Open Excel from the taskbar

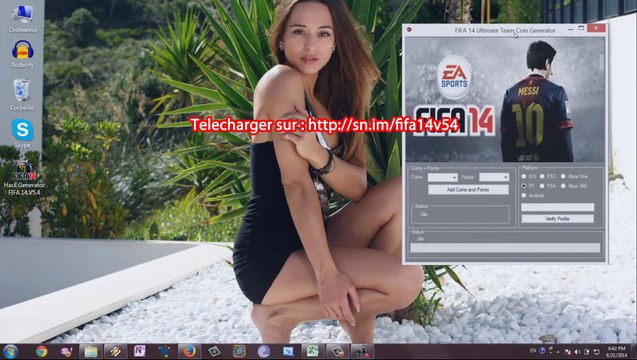click(x=312, y=351)
